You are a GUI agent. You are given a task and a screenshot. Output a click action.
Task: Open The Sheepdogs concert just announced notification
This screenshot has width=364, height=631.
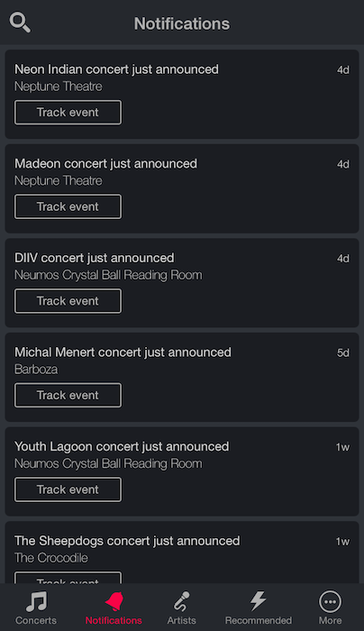182,552
